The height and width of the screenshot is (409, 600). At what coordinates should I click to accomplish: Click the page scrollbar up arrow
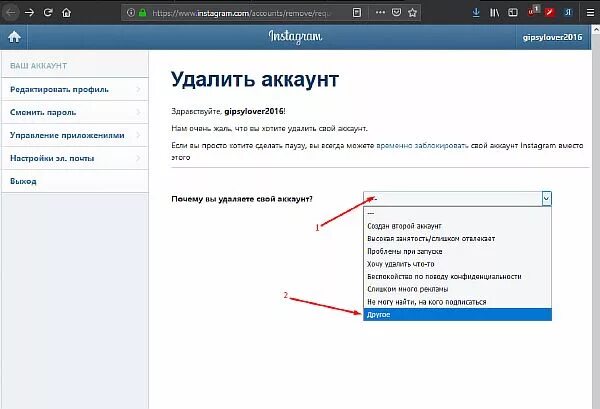click(596, 29)
